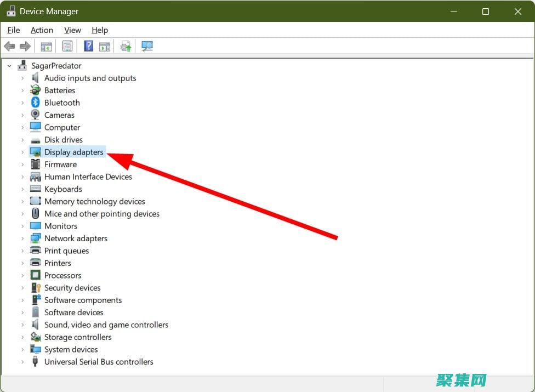535x392 pixels.
Task: Open the File menu
Action: (x=14, y=30)
